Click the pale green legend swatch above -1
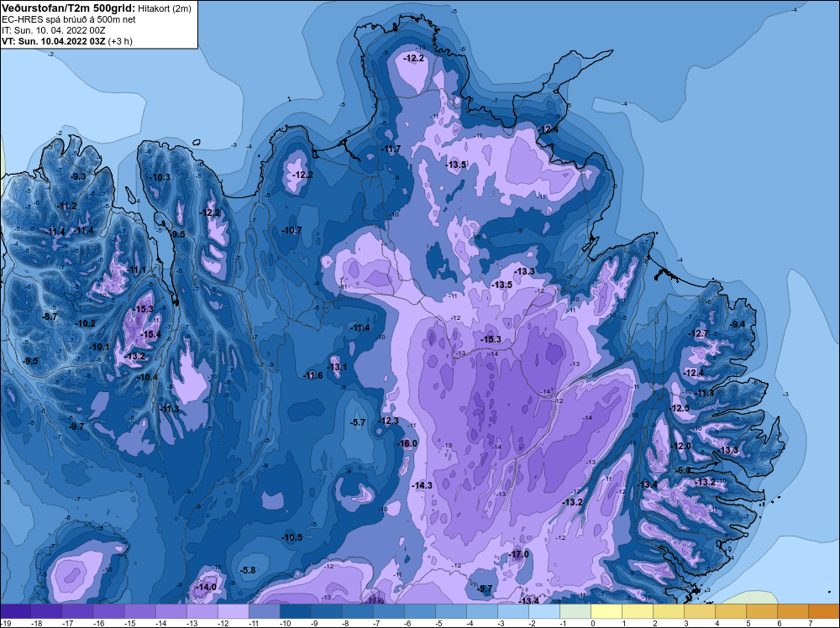This screenshot has width=840, height=628. pyautogui.click(x=575, y=611)
